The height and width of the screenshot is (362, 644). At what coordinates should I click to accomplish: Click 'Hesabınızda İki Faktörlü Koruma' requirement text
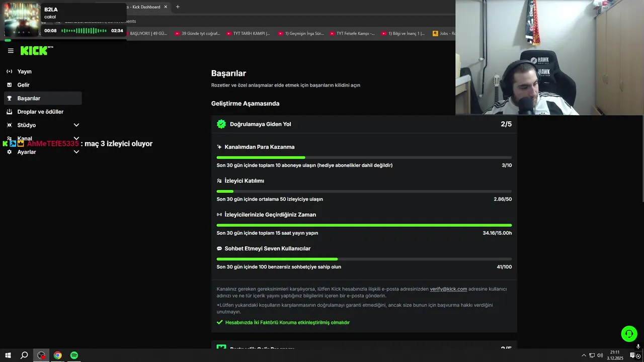click(x=287, y=322)
